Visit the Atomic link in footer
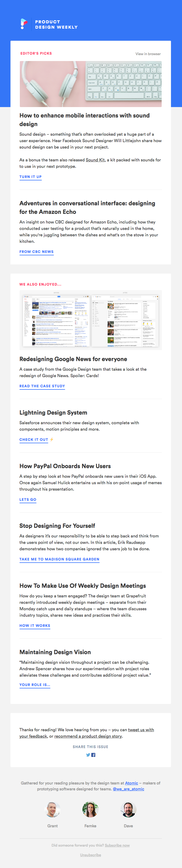182x868 pixels. point(131,783)
